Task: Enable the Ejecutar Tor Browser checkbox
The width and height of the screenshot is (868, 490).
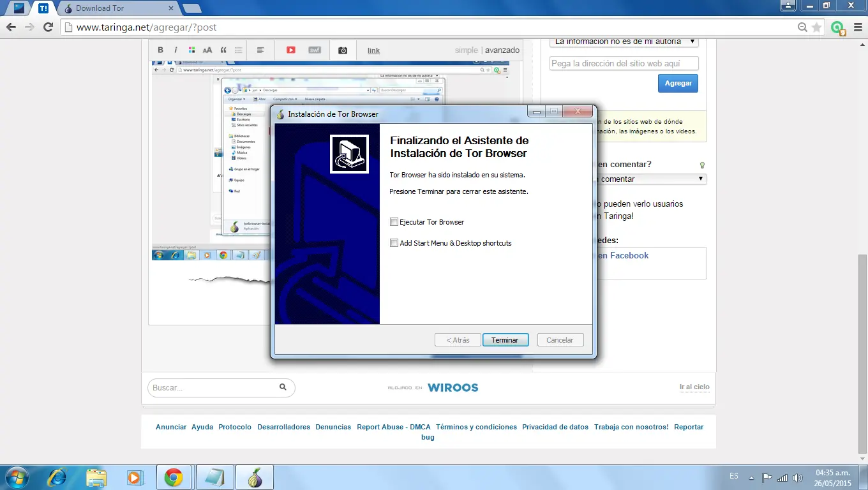Action: [x=394, y=222]
